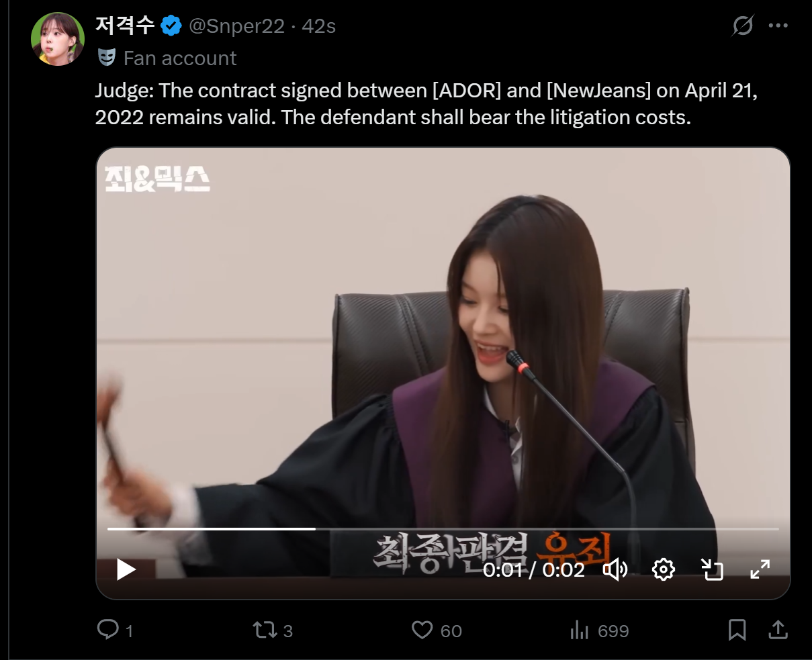Repost this tweet using retweet icon
Viewport: 812px width, 660px height.
[x=263, y=630]
